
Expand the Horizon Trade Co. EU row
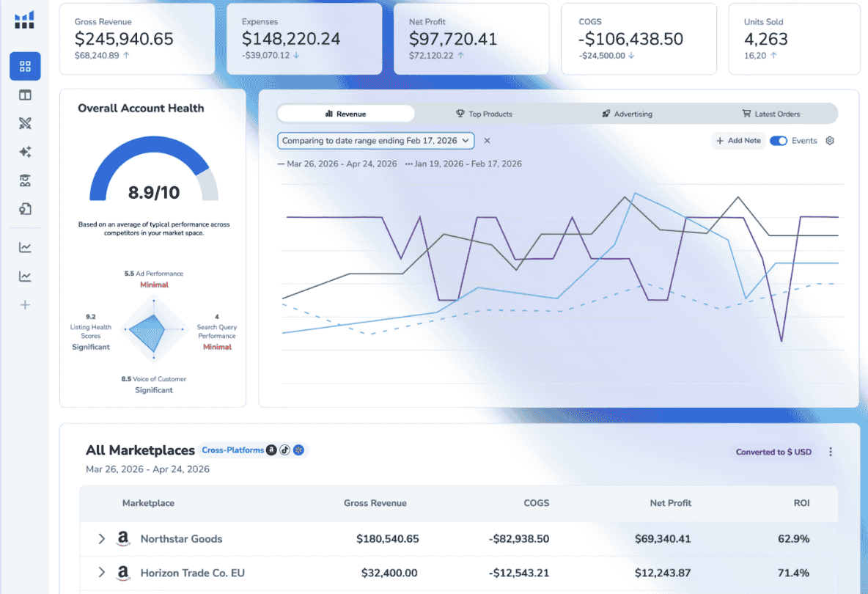pyautogui.click(x=101, y=573)
